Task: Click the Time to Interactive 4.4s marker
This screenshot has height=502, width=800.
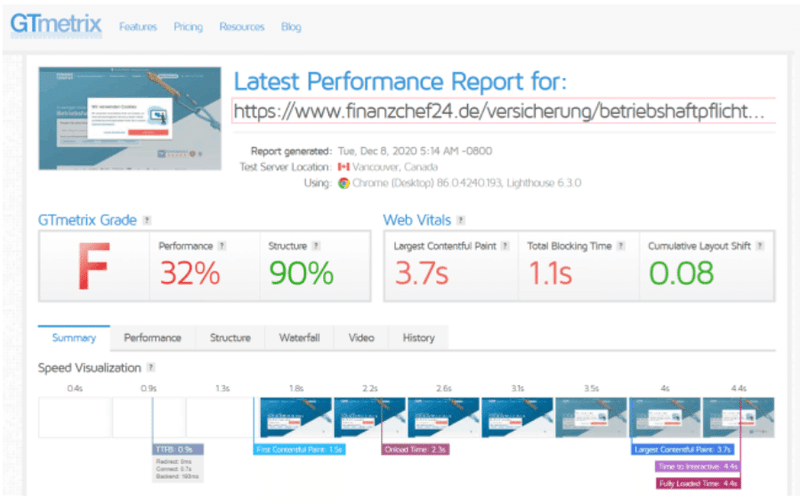Action: coord(697,466)
